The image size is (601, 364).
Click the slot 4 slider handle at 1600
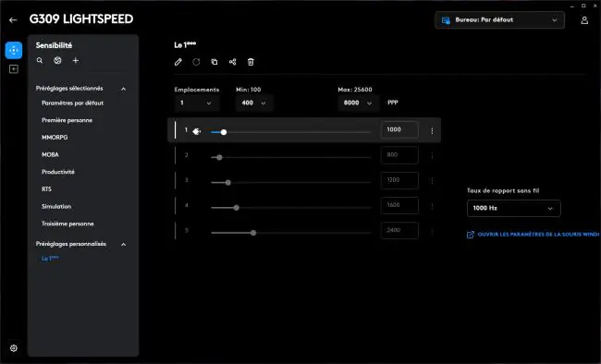pos(237,208)
